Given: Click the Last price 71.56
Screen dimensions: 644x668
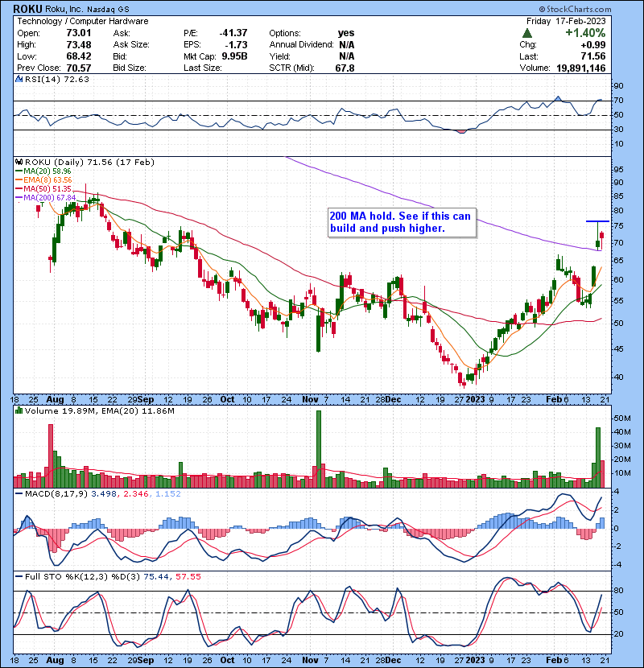Looking at the screenshot, I should tap(593, 56).
